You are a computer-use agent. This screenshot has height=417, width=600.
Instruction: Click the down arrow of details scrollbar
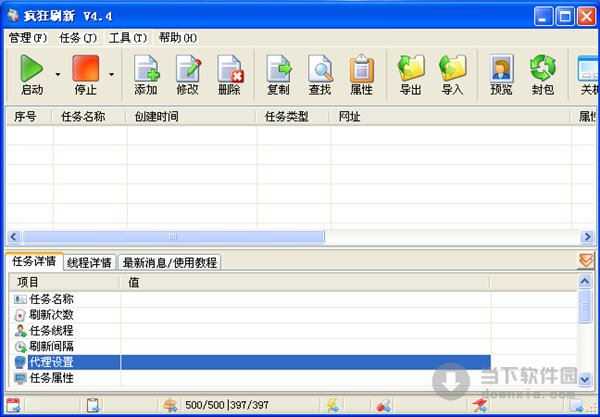pyautogui.click(x=585, y=379)
